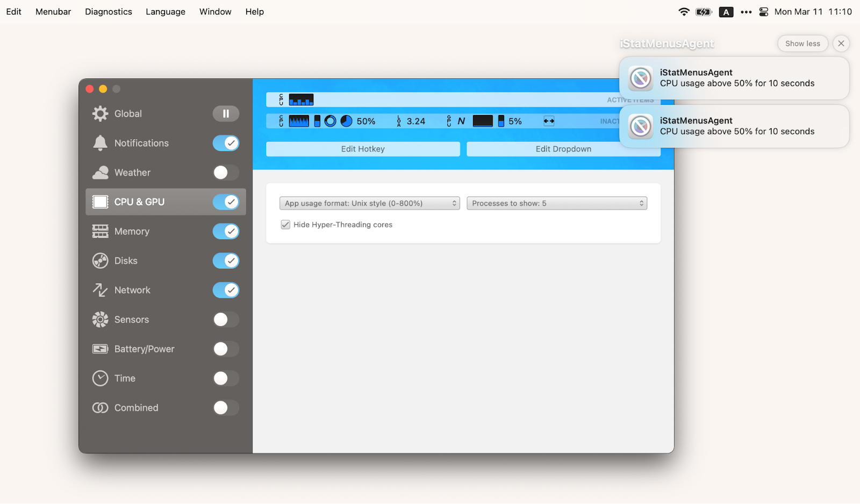Click the iStatMenusAgent notification group title
The image size is (860, 504).
click(667, 44)
